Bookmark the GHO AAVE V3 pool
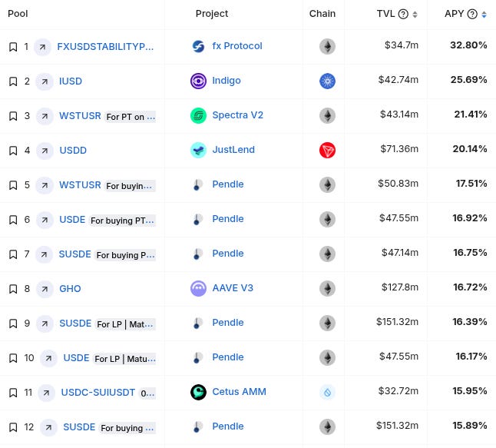 point(13,289)
